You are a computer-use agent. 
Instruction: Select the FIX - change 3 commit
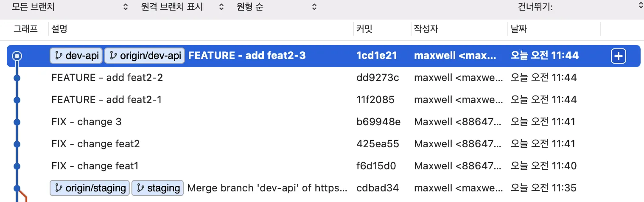pyautogui.click(x=87, y=122)
